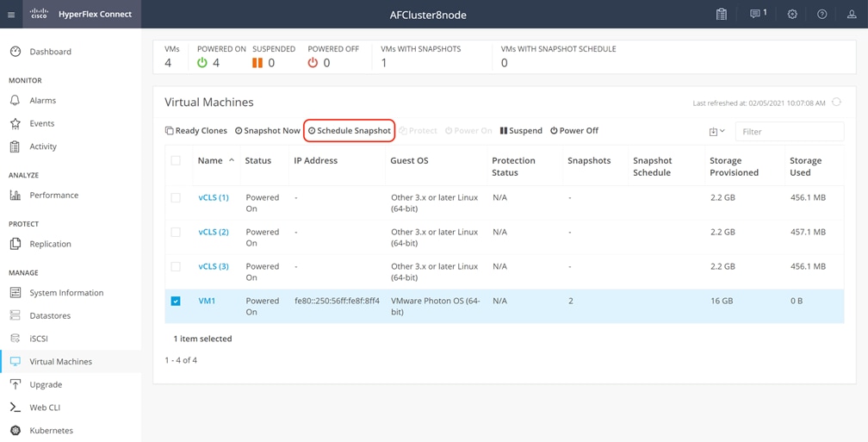Screen dimensions: 868x442
Task: Open the vCLS (3) link
Action: pyautogui.click(x=214, y=266)
